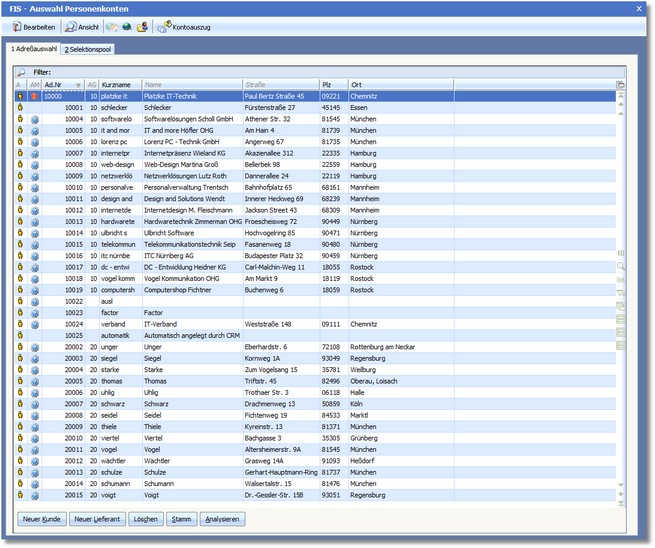Click the magnifier icon beside Filter
655x548 pixels.
pyautogui.click(x=21, y=72)
